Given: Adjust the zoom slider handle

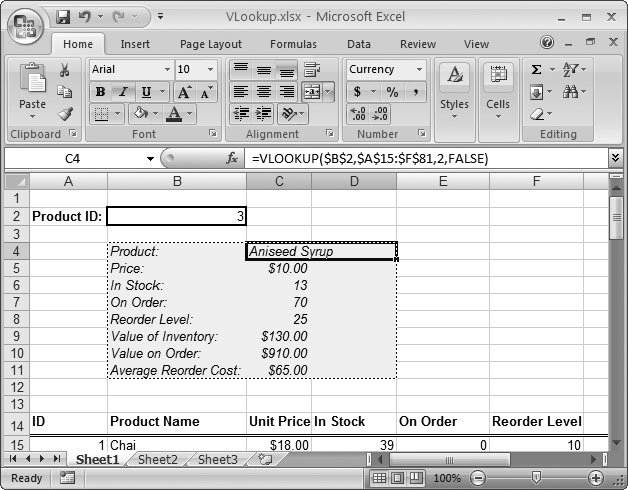Looking at the screenshot, I should pyautogui.click(x=536, y=477).
